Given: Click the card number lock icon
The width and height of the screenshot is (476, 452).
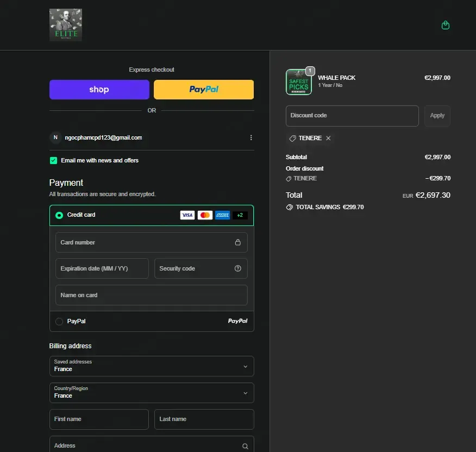Looking at the screenshot, I should (237, 242).
